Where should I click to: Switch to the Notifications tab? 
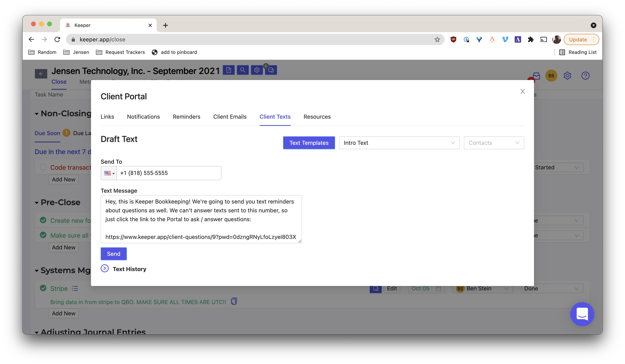pos(143,117)
